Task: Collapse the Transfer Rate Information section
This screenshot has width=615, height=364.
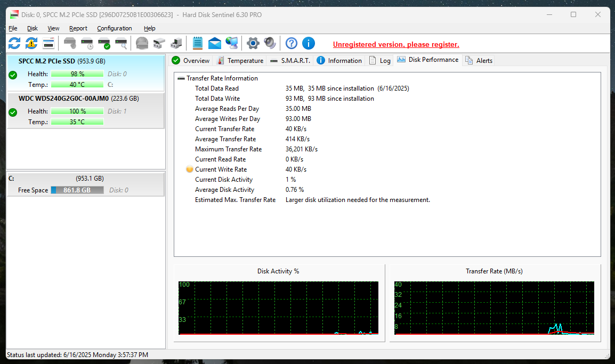Action: coord(181,78)
